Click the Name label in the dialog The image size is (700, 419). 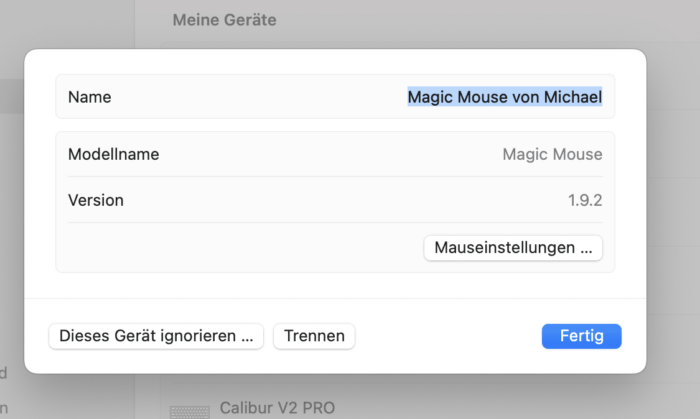[x=89, y=97]
